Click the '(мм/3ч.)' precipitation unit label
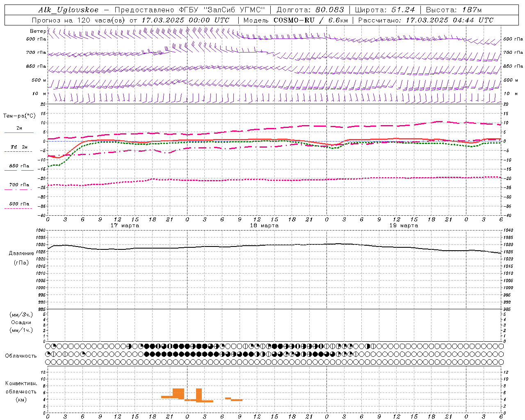 click(x=21, y=315)
